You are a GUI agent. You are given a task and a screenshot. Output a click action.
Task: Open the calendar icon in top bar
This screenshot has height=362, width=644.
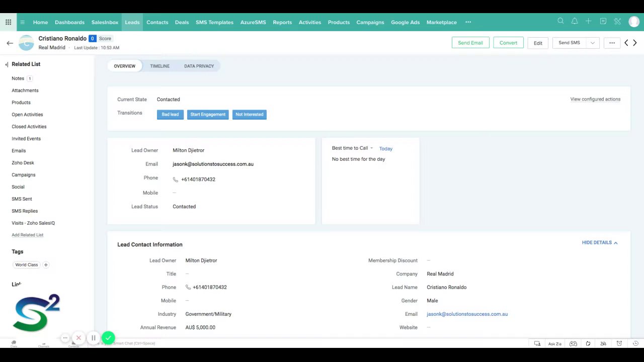click(x=603, y=21)
